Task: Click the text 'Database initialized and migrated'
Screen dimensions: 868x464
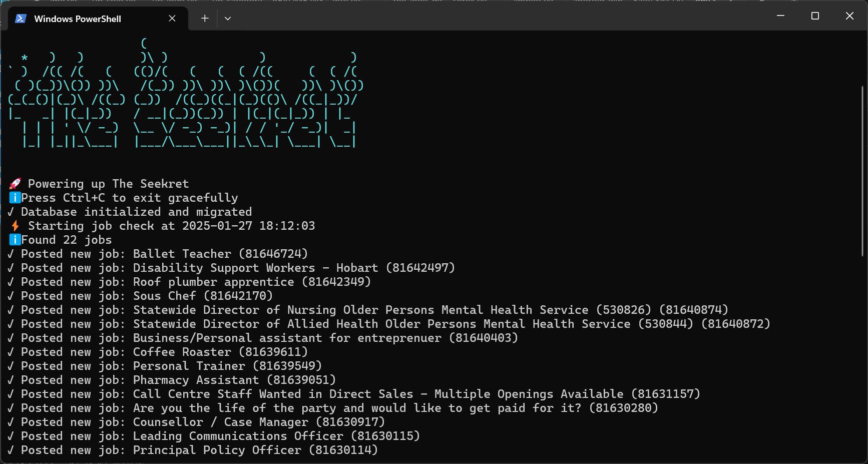Action: coord(137,212)
